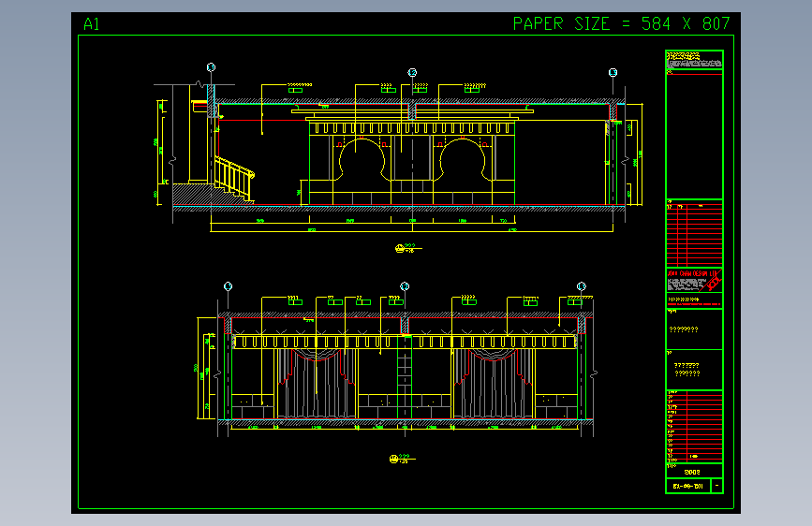Click the two-line question-mark drawing title
Viewport: 812px width, 526px height.
point(687,369)
